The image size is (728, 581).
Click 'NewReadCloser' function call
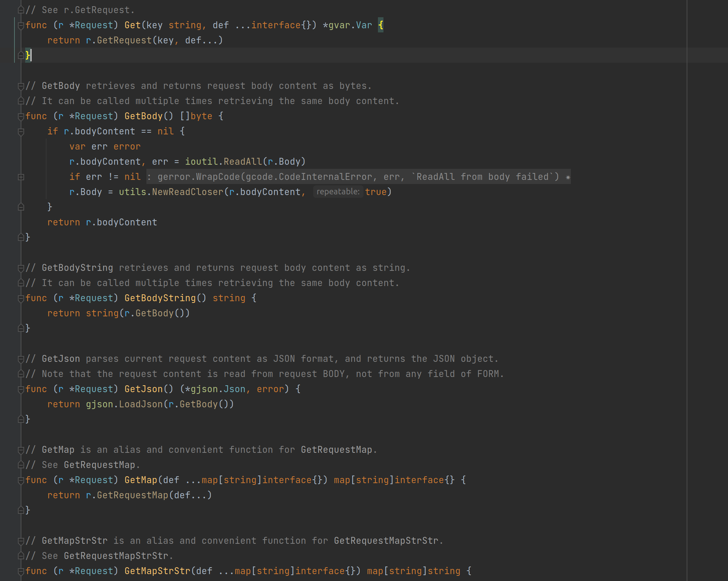(x=188, y=192)
